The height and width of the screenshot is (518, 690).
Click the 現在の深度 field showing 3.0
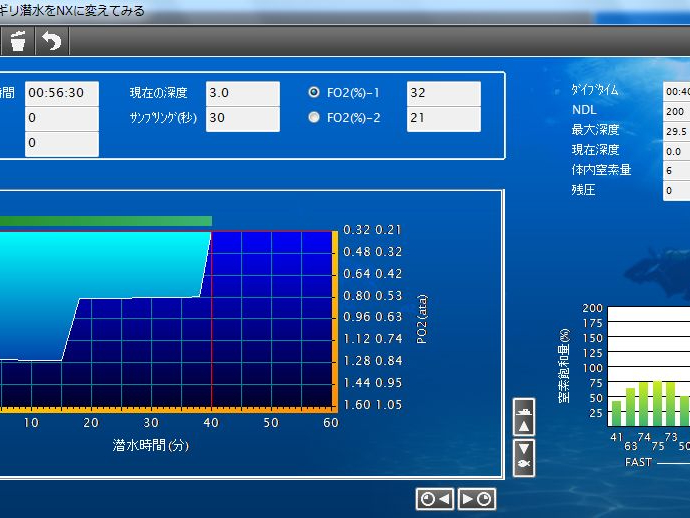click(242, 93)
